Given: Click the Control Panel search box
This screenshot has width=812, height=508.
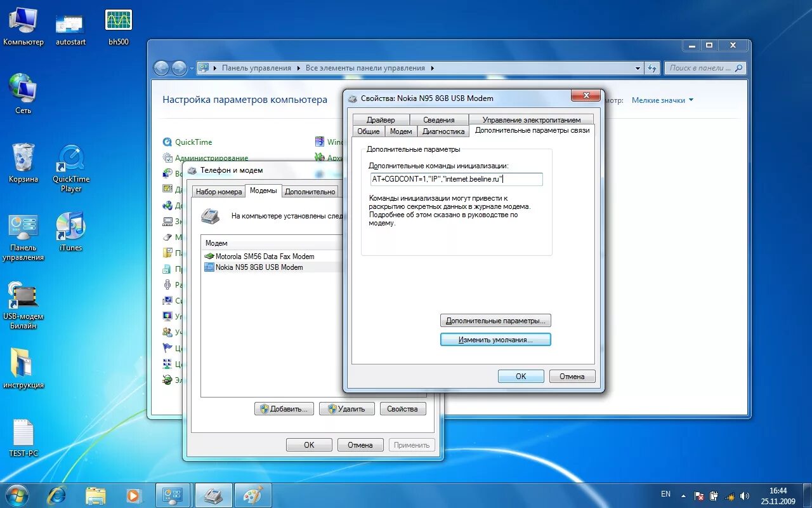Looking at the screenshot, I should (705, 68).
